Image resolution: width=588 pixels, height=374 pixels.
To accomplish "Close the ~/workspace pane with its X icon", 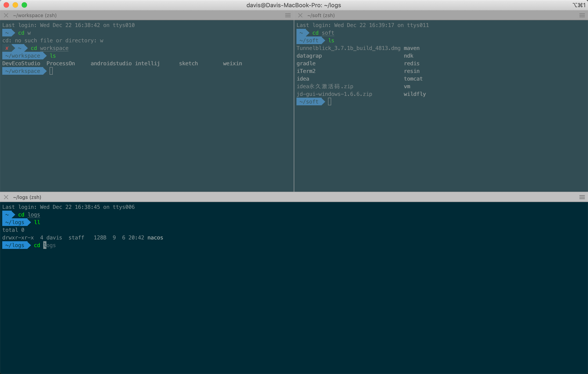I will tap(6, 15).
